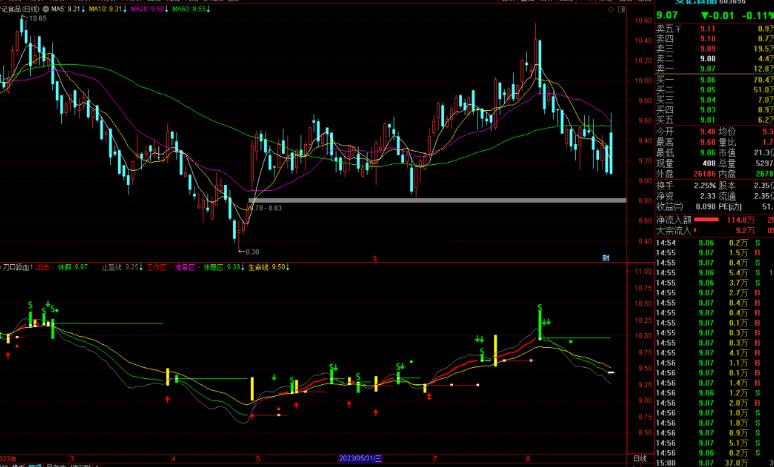774x467 pixels.
Task: Click the round settings icon before MA5
Action: tap(46, 9)
